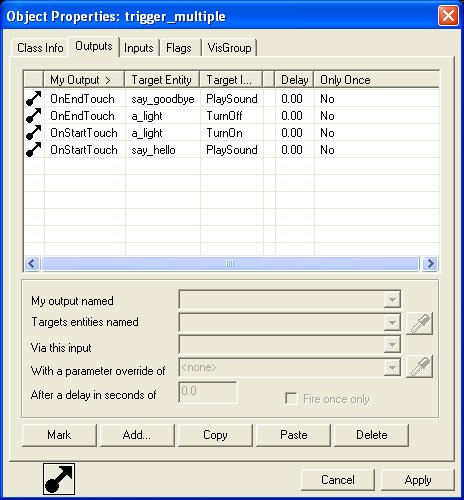The height and width of the screenshot is (500, 464).
Task: Open the Via this input dropdown
Action: tap(392, 345)
